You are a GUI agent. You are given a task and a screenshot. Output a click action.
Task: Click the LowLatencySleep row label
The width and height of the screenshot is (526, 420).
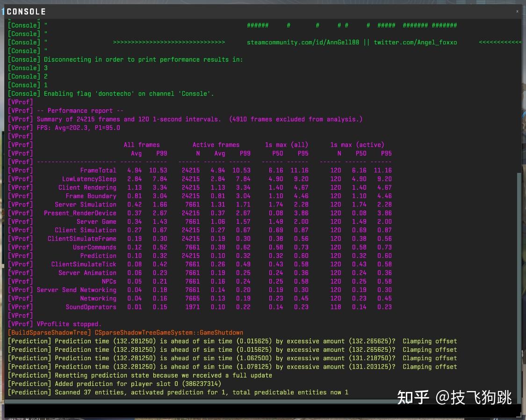tap(89, 179)
